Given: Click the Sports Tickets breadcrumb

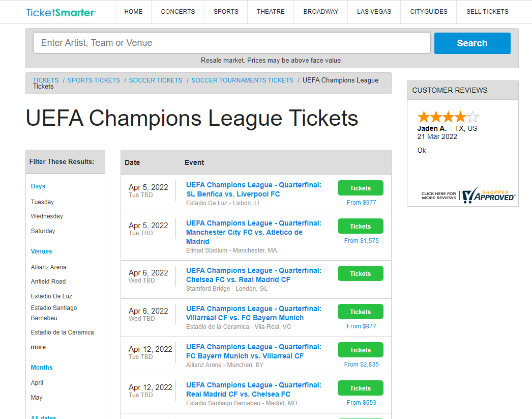Looking at the screenshot, I should pyautogui.click(x=94, y=80).
